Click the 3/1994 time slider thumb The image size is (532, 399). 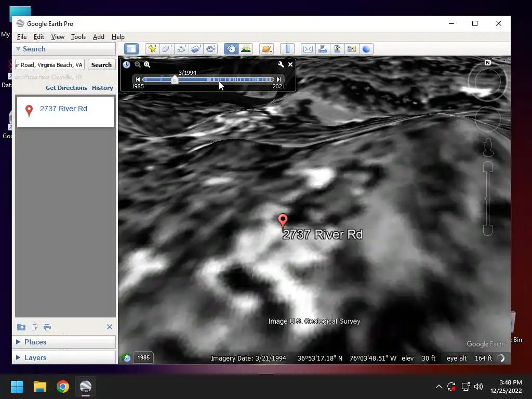point(175,79)
